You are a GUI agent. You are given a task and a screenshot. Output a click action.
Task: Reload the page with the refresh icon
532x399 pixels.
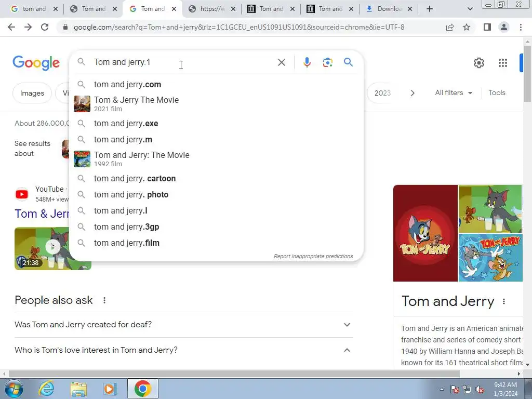pyautogui.click(x=45, y=27)
